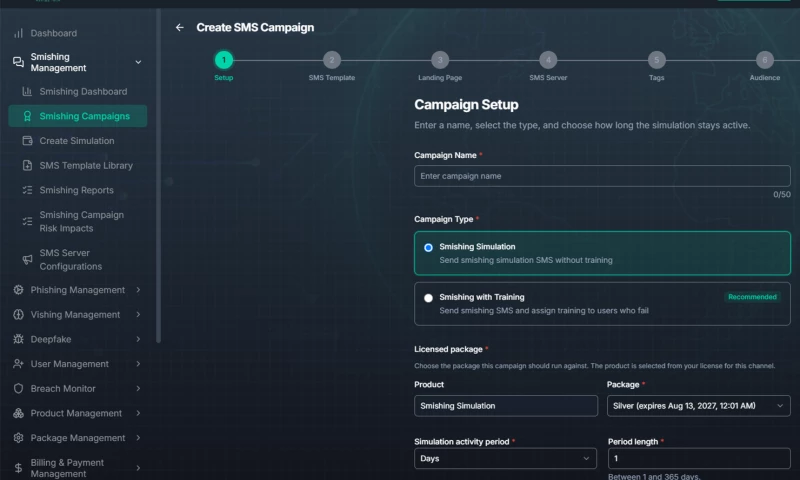
Task: Expand the Breach Monitor chevron
Action: [138, 389]
